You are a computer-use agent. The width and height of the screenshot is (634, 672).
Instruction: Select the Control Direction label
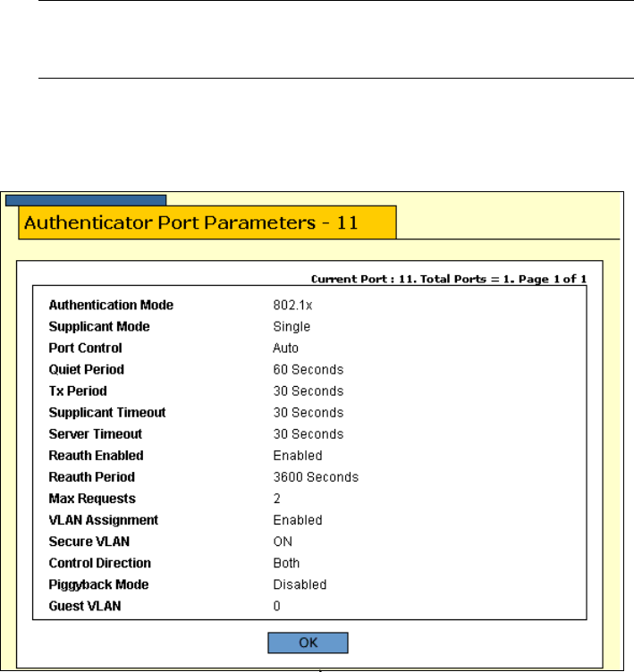(x=100, y=563)
